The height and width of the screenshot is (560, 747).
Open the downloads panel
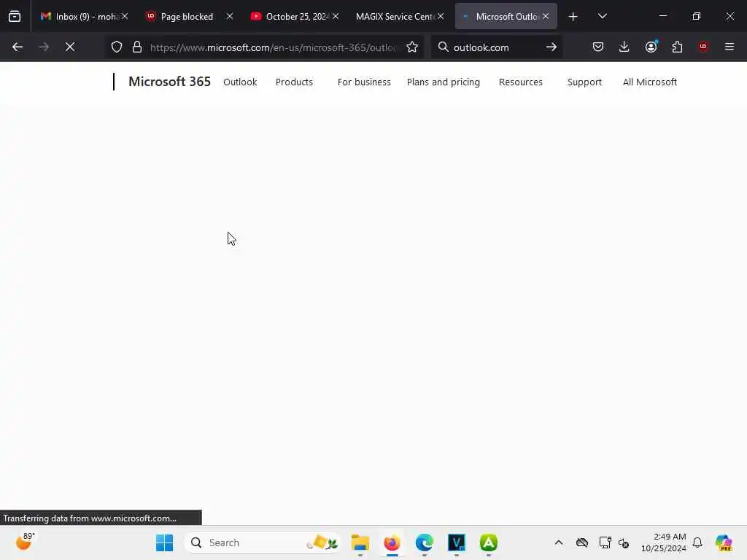(624, 47)
